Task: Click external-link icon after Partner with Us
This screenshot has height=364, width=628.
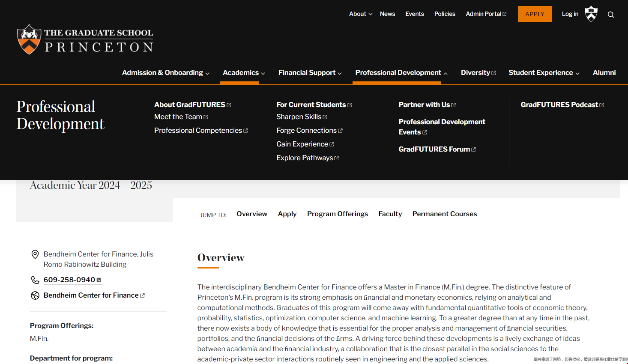Action: (x=454, y=105)
